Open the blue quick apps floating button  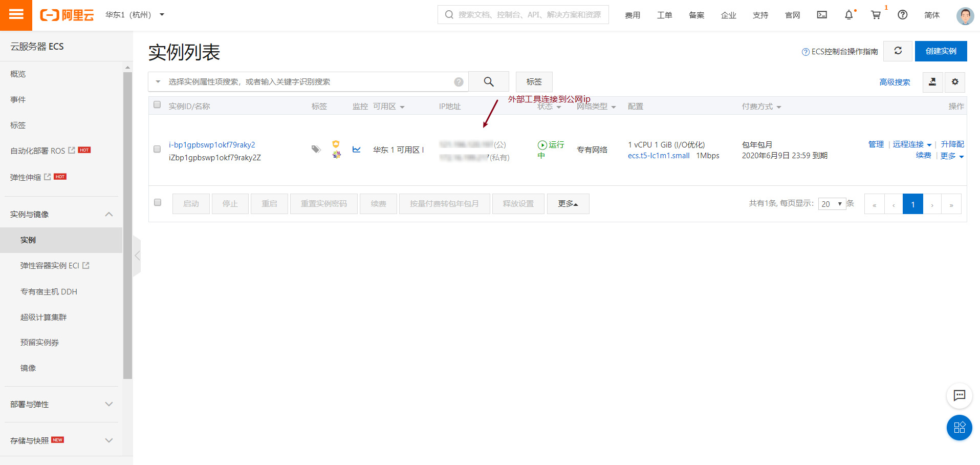pyautogui.click(x=960, y=428)
